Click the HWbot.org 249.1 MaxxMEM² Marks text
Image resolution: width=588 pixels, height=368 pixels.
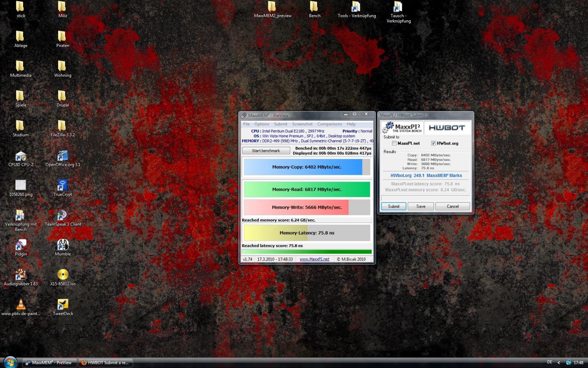click(426, 176)
